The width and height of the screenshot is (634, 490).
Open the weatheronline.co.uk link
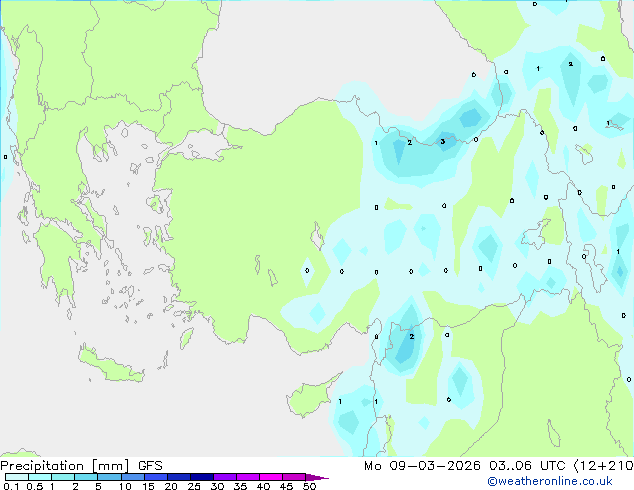coord(550,481)
